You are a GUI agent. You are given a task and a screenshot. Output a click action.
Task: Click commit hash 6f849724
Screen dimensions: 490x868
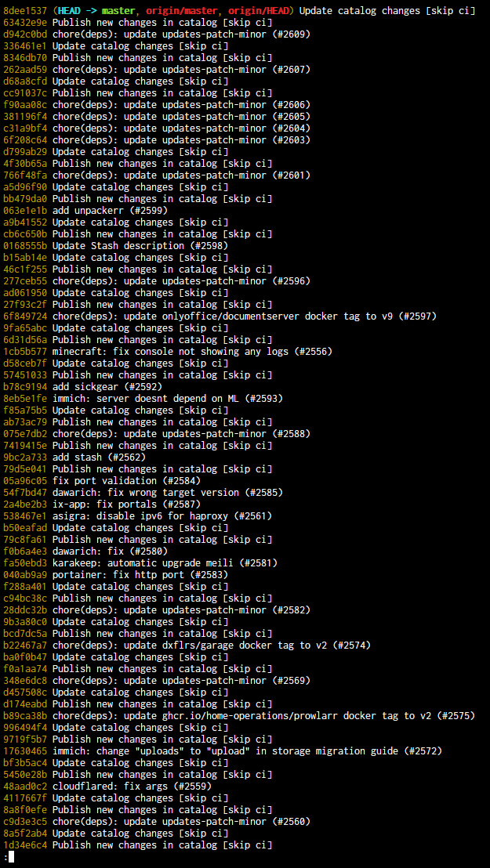pos(25,316)
